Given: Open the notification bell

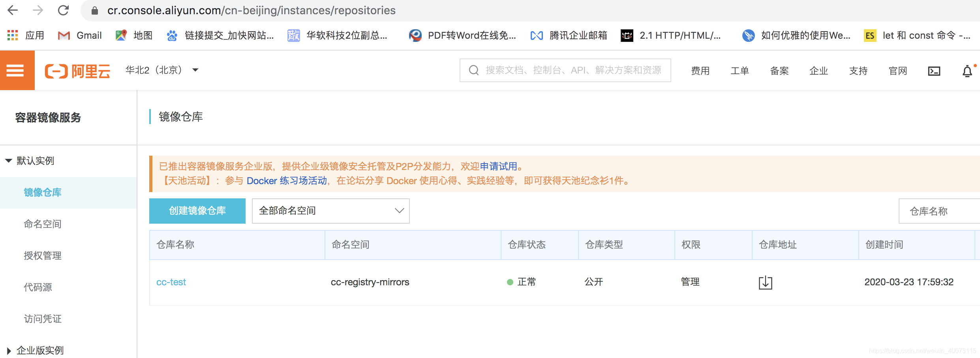Looking at the screenshot, I should [967, 71].
